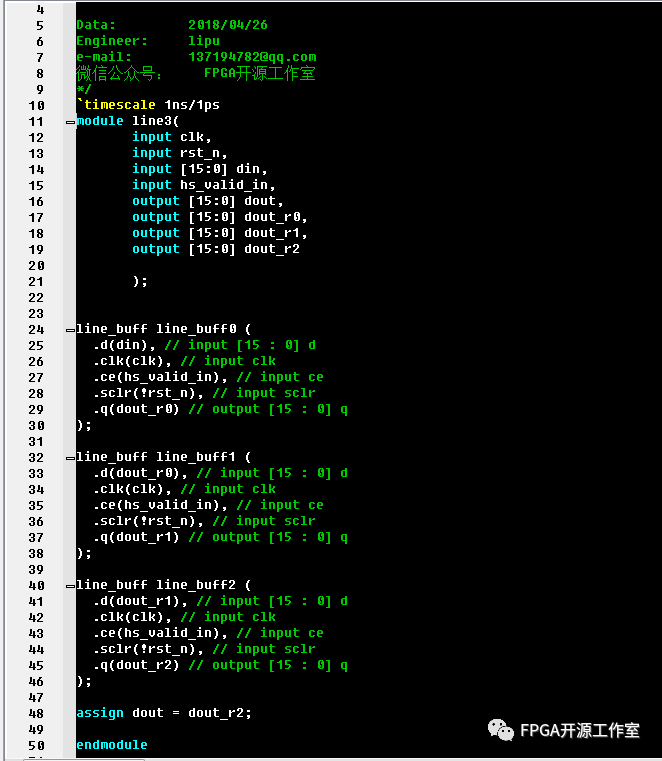Collapse the line_buff0 instance fold marker
Image resolution: width=662 pixels, height=761 pixels.
click(x=70, y=330)
